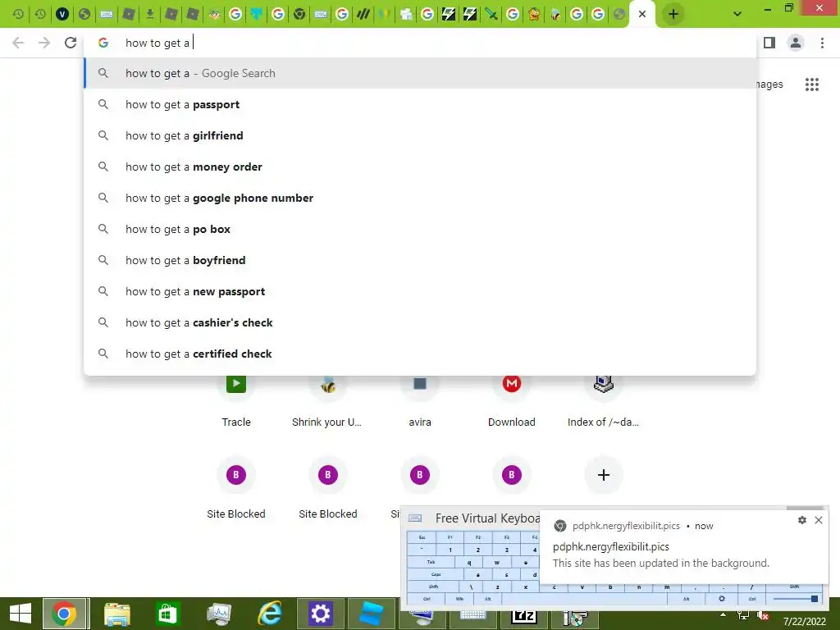Viewport: 840px width, 630px height.
Task: Switch to the tab with the triple-slash icon
Action: 363,14
